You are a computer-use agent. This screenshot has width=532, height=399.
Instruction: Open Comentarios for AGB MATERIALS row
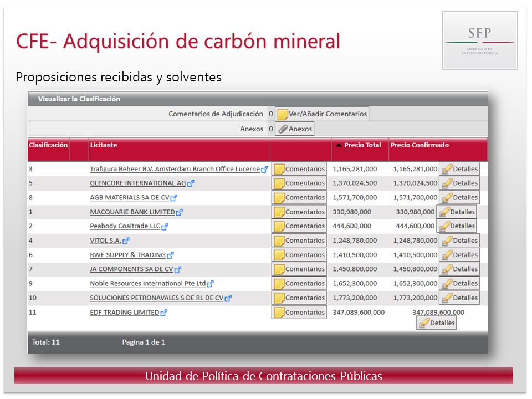pos(299,197)
